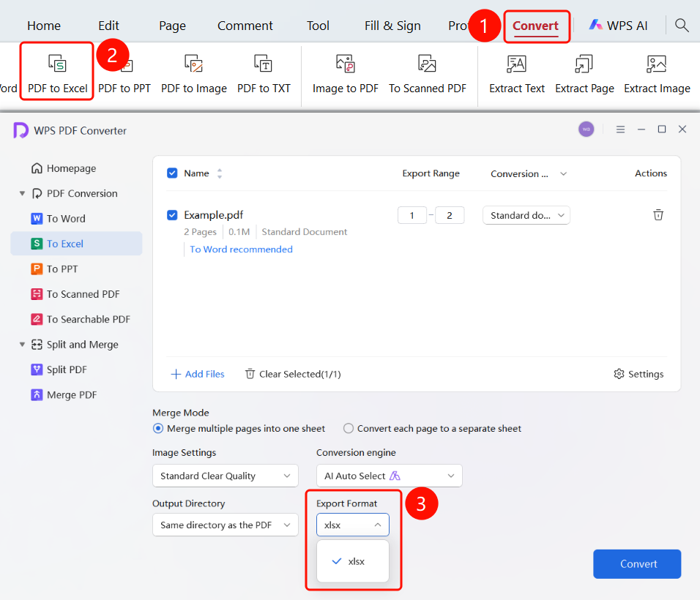The image size is (700, 600).
Task: Click the user avatar in converter window
Action: (587, 130)
